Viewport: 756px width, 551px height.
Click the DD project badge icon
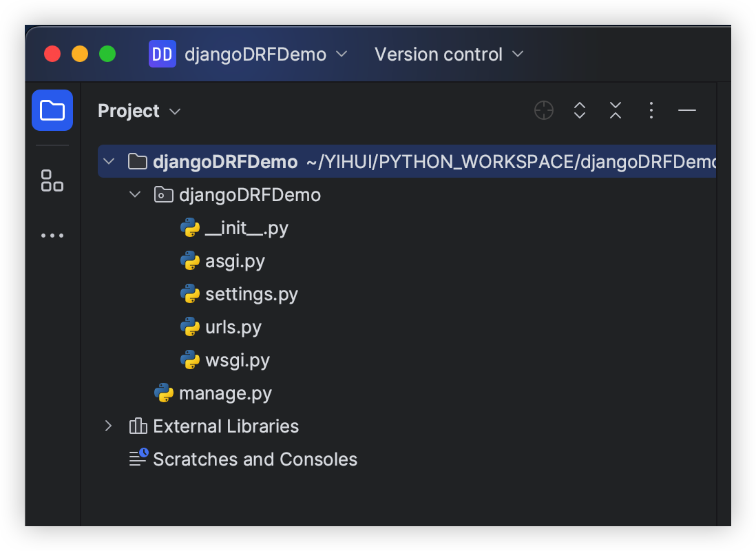click(162, 54)
